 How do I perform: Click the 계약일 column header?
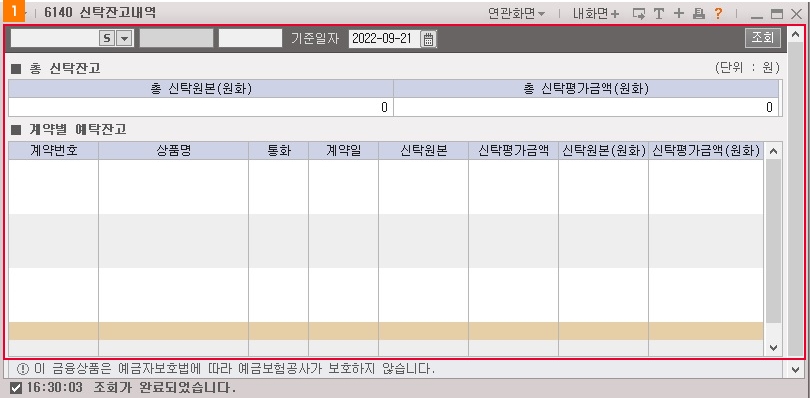pos(344,150)
